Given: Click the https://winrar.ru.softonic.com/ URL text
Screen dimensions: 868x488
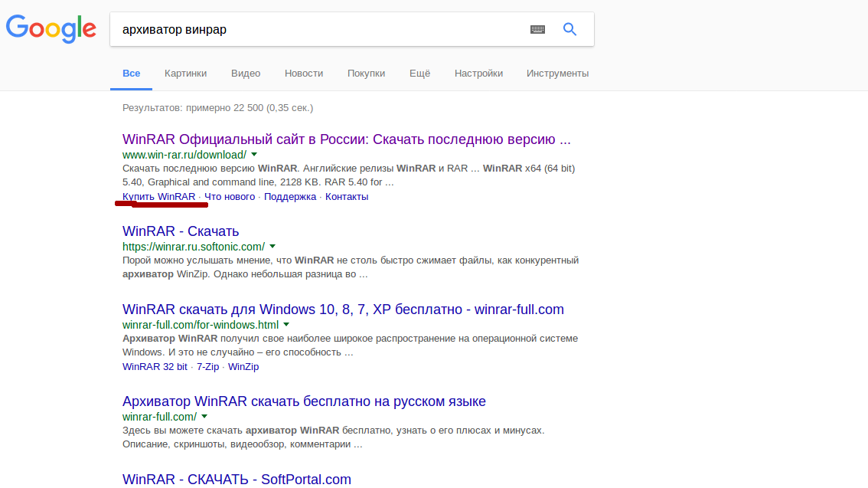Looking at the screenshot, I should 194,247.
